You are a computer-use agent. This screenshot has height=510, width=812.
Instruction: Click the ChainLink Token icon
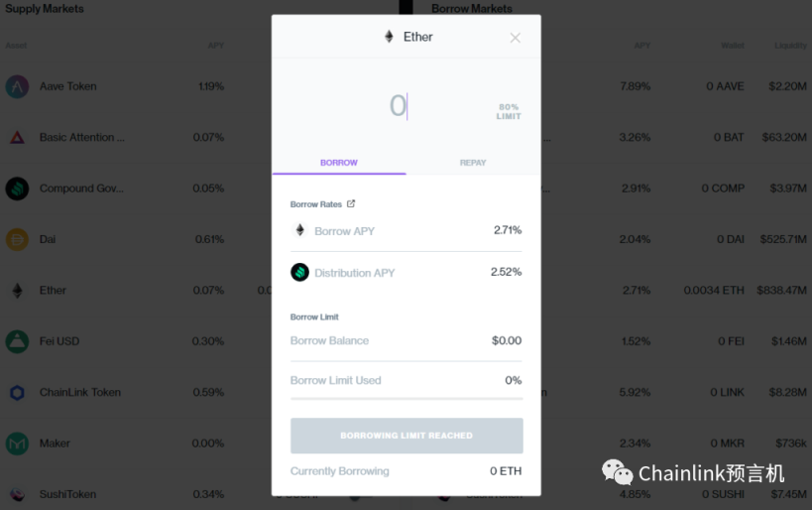coord(17,392)
